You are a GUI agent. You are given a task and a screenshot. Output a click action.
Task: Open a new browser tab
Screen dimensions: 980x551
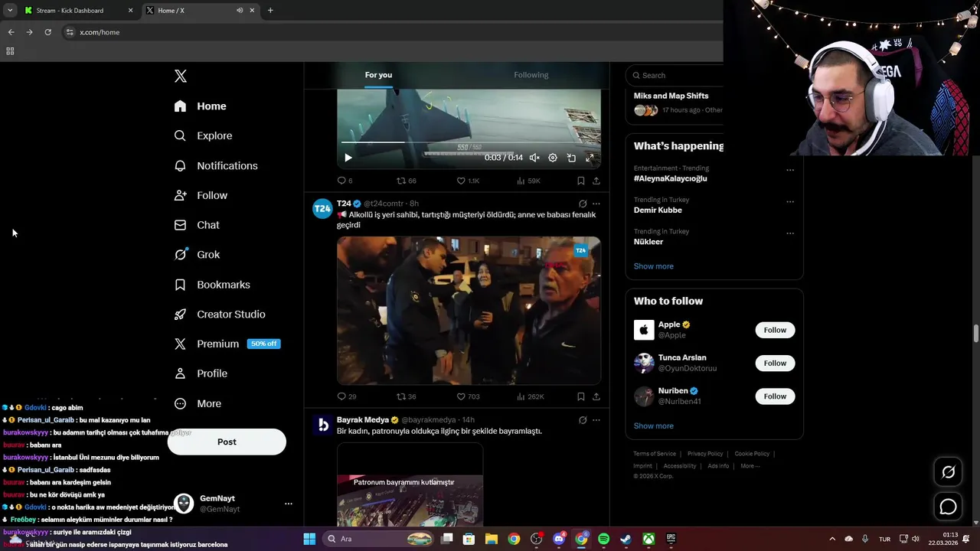(x=270, y=11)
